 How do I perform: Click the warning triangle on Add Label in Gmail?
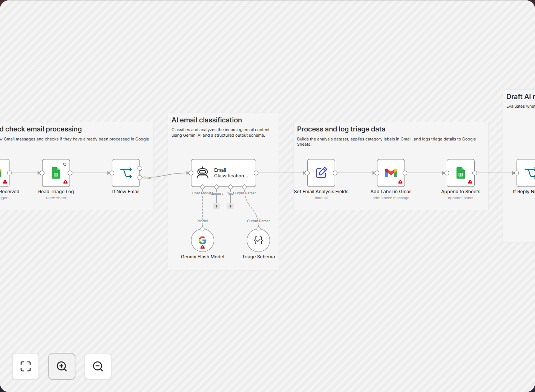[400, 182]
